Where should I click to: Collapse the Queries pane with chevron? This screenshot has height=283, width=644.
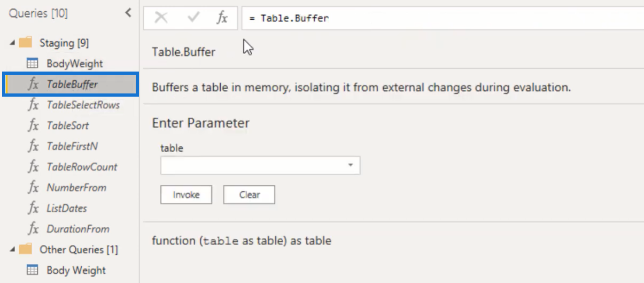click(128, 13)
